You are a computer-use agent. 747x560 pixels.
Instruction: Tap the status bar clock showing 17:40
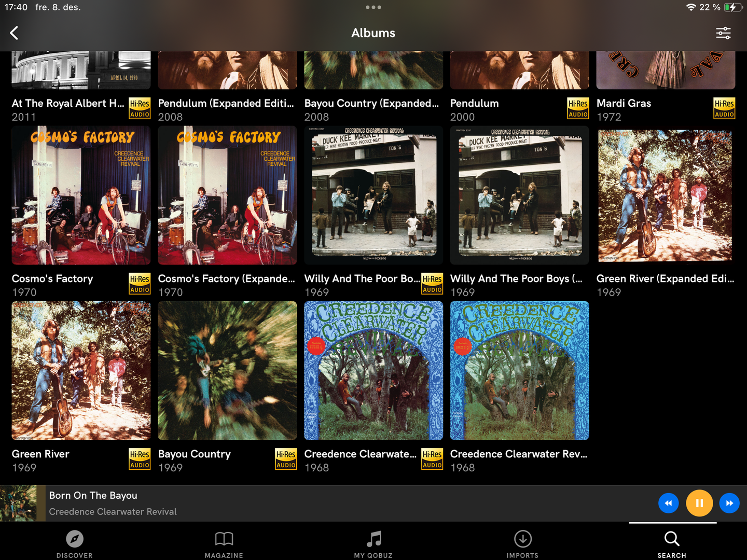click(x=16, y=7)
